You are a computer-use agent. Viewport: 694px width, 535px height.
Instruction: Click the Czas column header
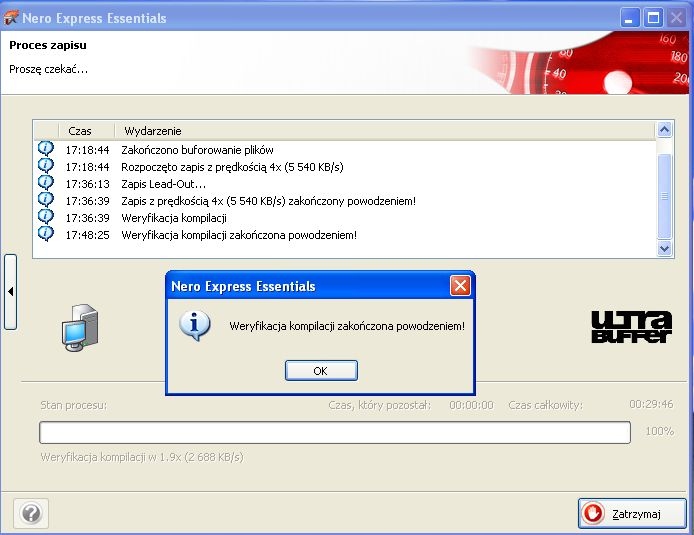point(80,131)
